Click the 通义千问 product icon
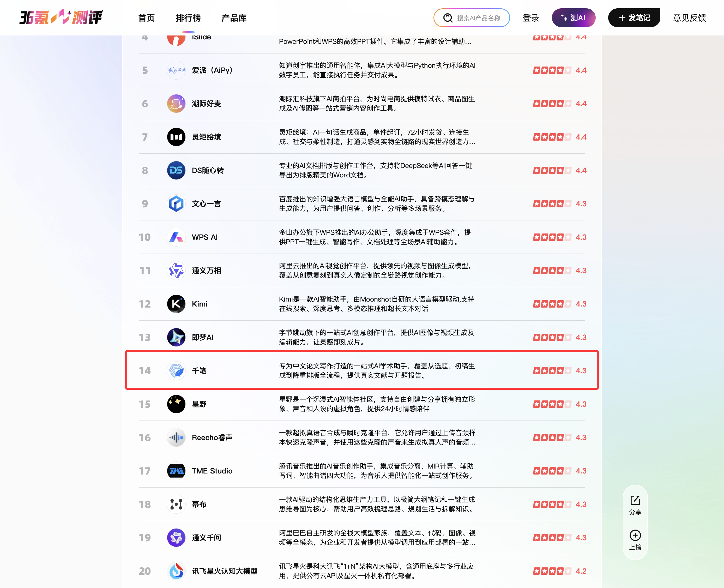Image resolution: width=724 pixels, height=588 pixels. (x=176, y=538)
